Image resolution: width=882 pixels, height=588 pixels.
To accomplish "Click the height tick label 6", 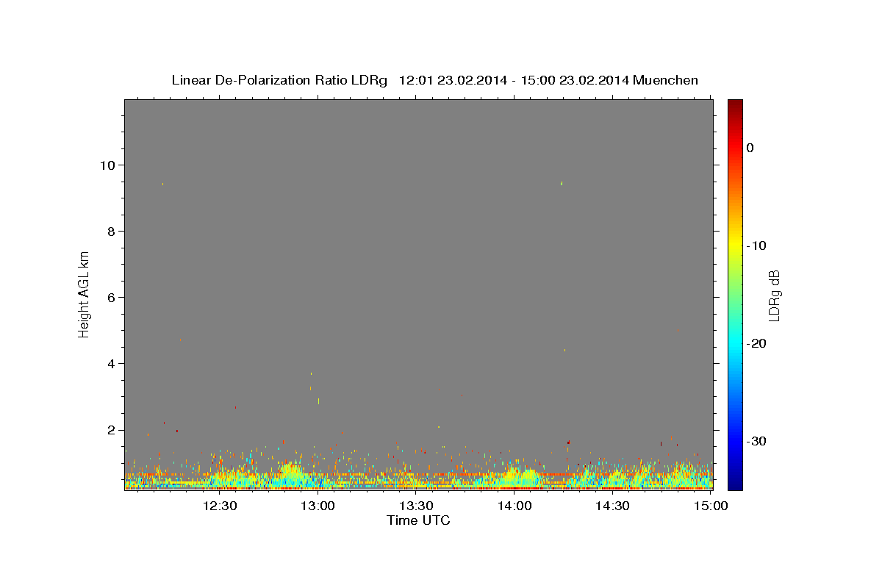I will (110, 298).
